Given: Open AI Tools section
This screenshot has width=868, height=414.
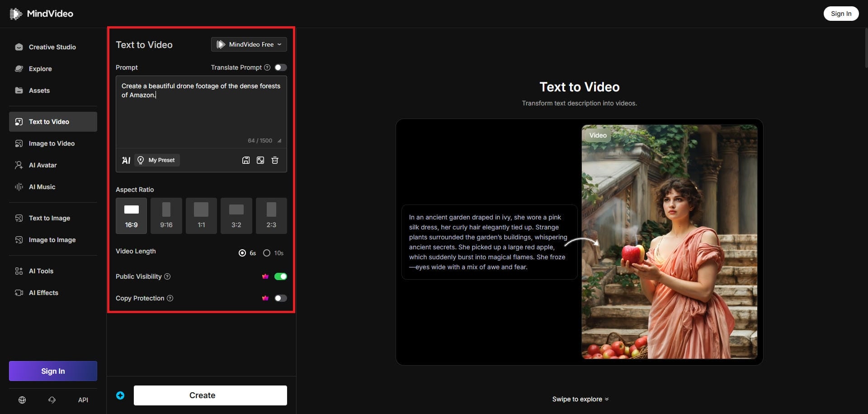Looking at the screenshot, I should (x=53, y=271).
